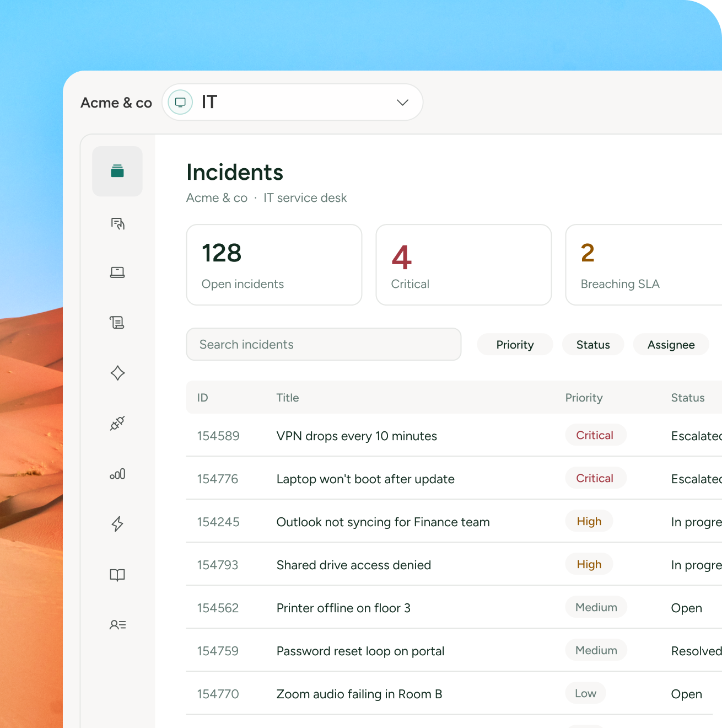Expand the IT workspace dropdown chevron
722x728 pixels.
click(x=403, y=103)
